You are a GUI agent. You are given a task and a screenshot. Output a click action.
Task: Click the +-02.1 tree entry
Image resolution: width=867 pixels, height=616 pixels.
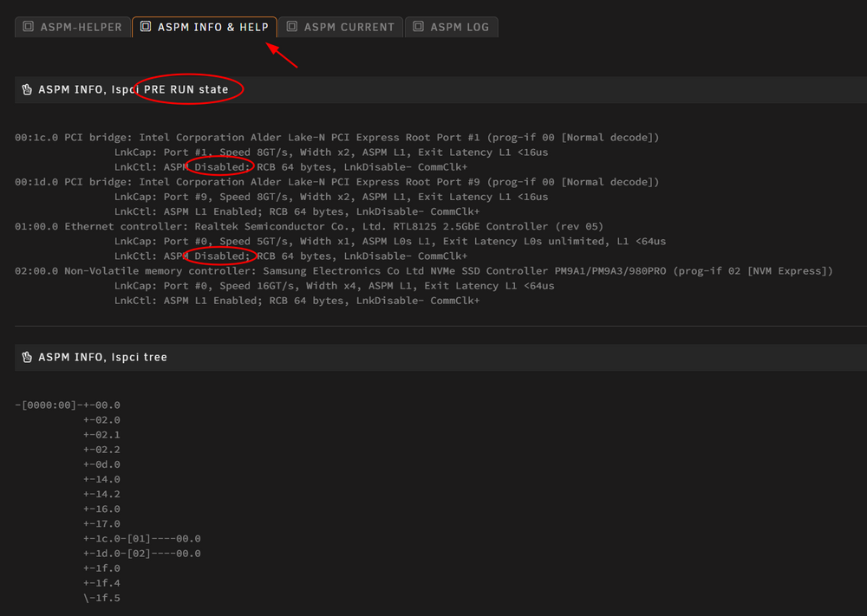click(x=101, y=435)
